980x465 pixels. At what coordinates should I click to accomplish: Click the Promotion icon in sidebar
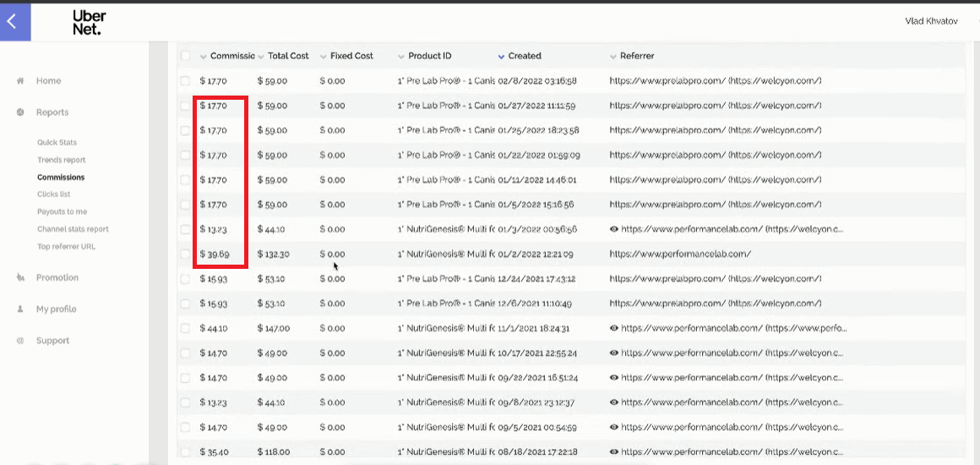click(20, 277)
